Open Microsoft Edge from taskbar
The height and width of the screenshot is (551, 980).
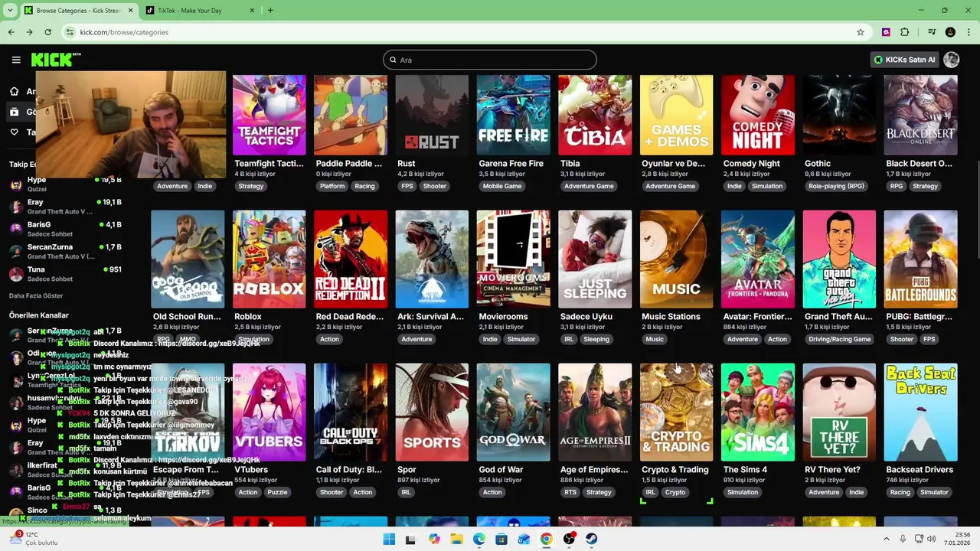point(479,539)
